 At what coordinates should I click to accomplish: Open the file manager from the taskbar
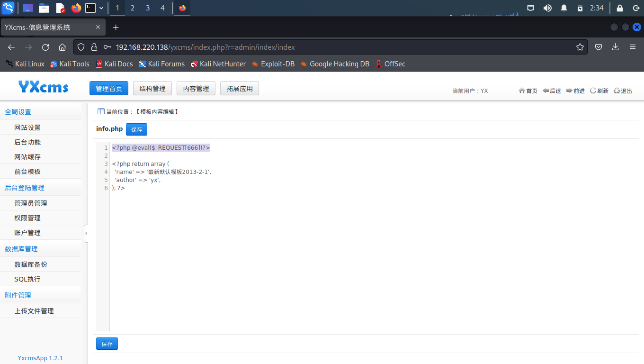click(44, 8)
